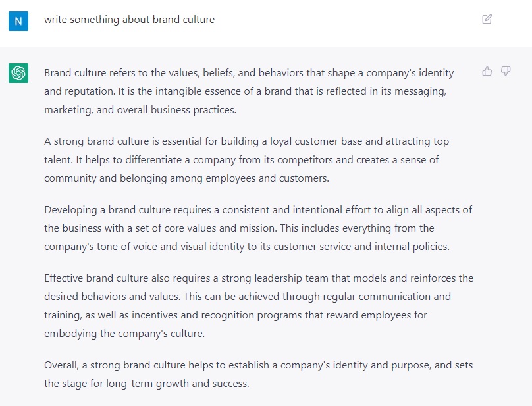This screenshot has width=532, height=406.
Task: Click the green ChatGPT logo avatar
Action: coord(18,73)
